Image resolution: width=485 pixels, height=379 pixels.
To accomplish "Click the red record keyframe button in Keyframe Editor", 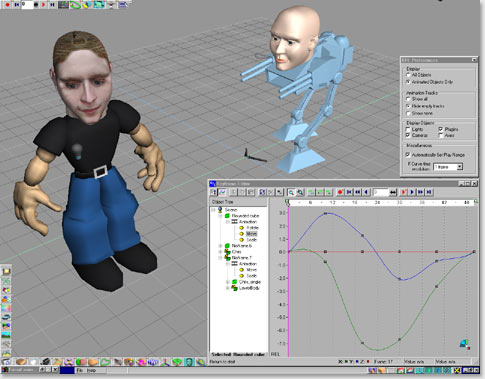I will coord(340,192).
